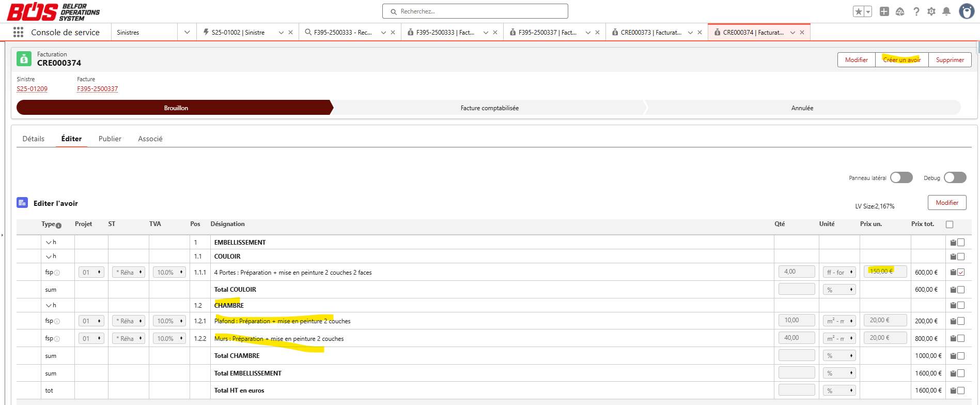Image resolution: width=980 pixels, height=405 pixels.
Task: Select the Facture comptabilisée path stage
Action: (x=490, y=108)
